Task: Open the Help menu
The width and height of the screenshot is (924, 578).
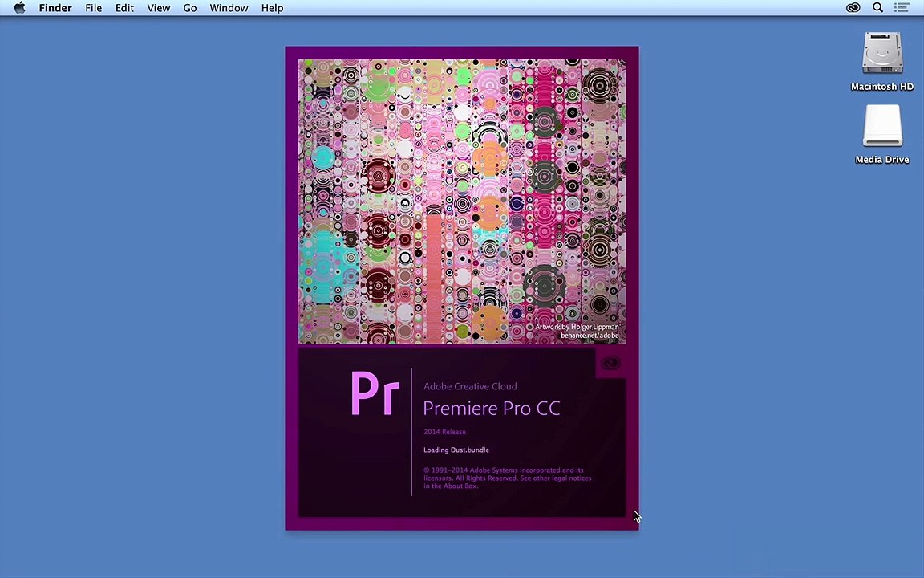Action: click(272, 8)
